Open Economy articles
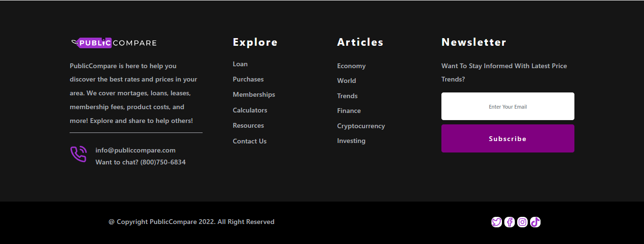Image resolution: width=644 pixels, height=244 pixels. pos(351,66)
